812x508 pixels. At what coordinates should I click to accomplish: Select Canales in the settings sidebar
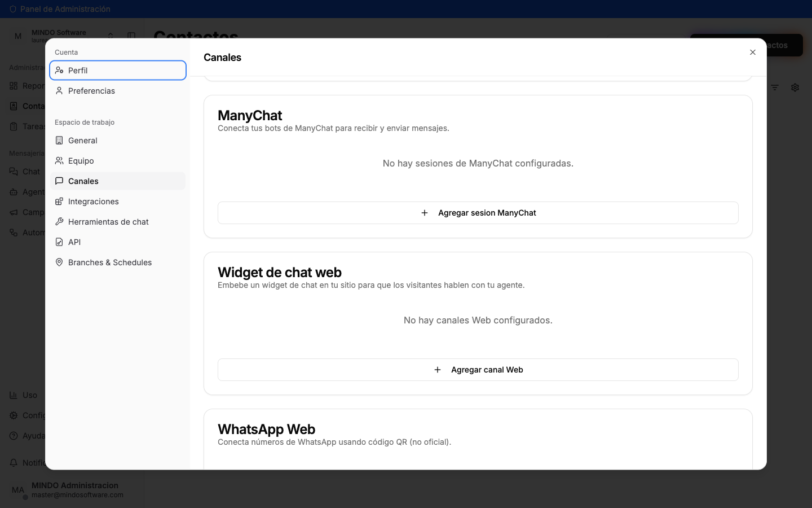click(x=118, y=181)
